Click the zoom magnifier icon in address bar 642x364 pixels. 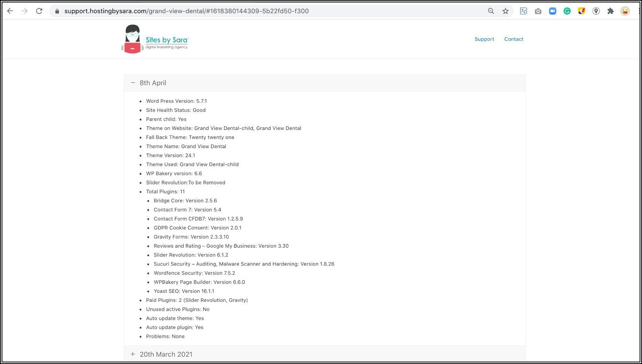click(491, 11)
